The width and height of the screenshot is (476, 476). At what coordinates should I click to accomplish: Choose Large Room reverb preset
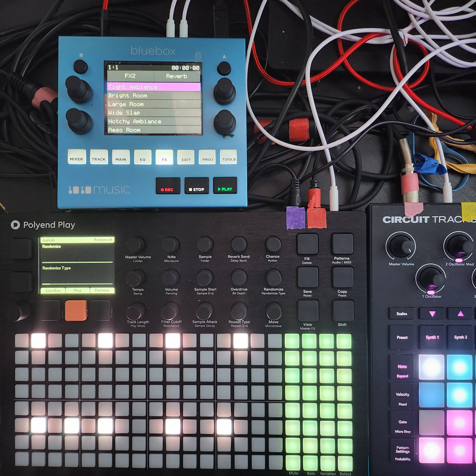pyautogui.click(x=153, y=104)
